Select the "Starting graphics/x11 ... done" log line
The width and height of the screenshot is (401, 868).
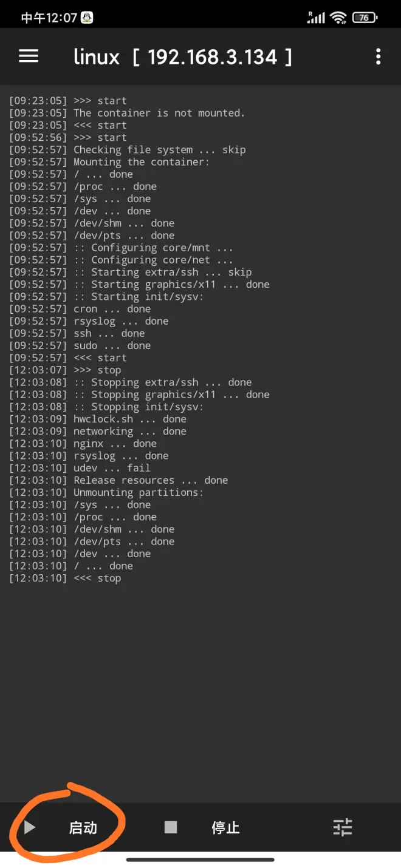(x=139, y=284)
